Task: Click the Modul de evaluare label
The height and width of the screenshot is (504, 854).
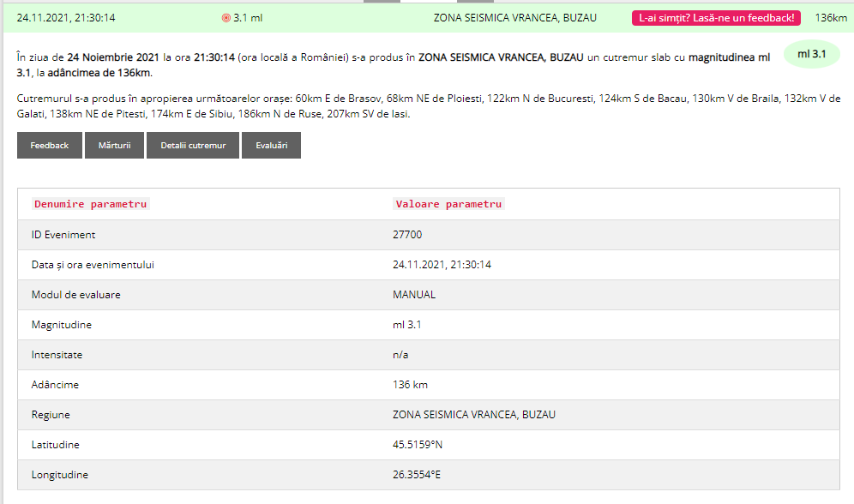Action: (75, 295)
